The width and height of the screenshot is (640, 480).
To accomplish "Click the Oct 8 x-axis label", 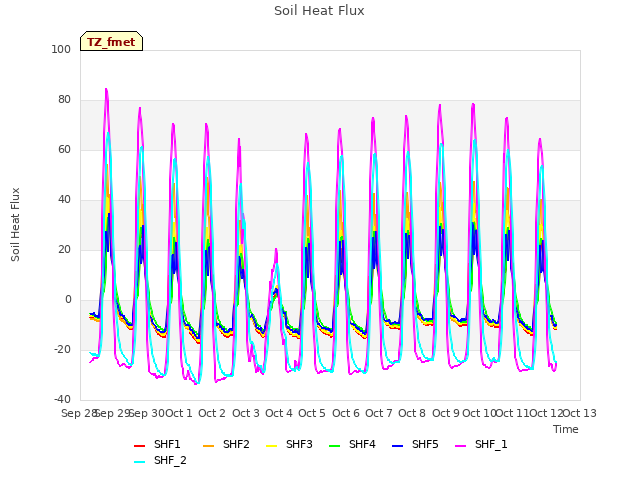I will point(412,413).
